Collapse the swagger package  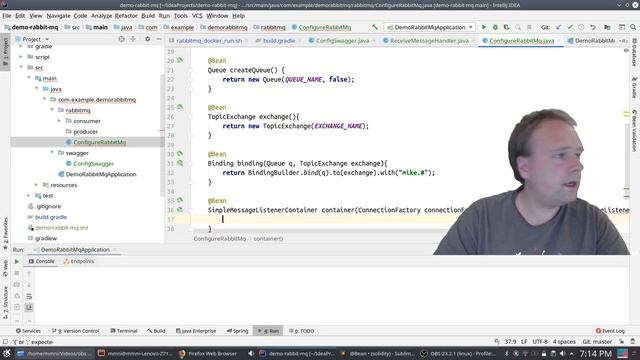52,153
